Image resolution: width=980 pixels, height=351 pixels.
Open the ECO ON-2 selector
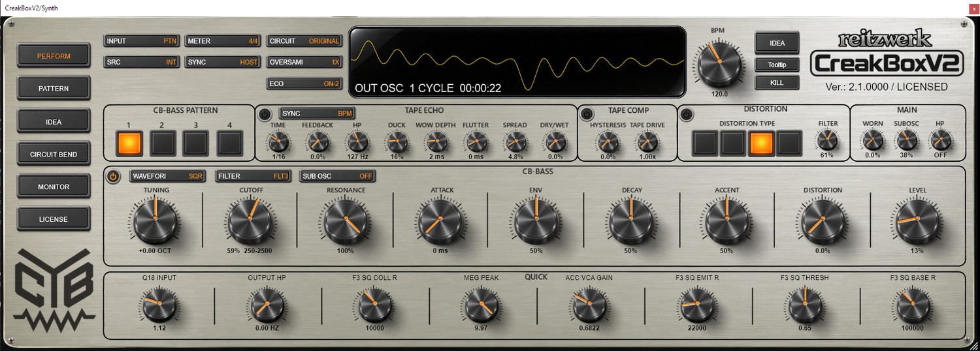tap(304, 84)
